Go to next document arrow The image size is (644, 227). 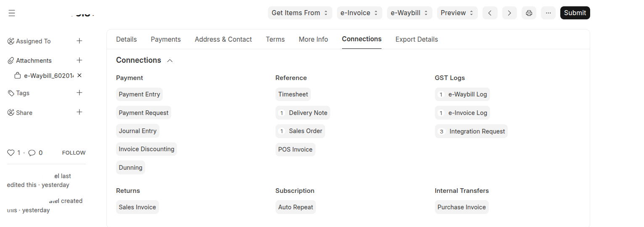(509, 13)
